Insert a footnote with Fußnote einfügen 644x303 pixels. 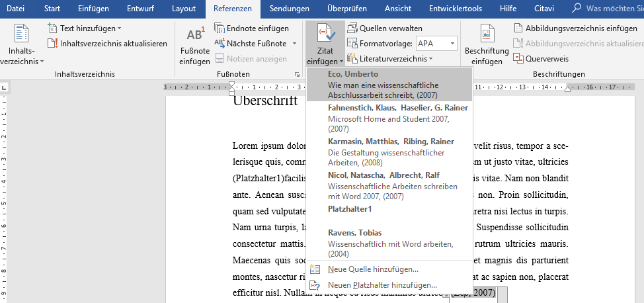(195, 45)
